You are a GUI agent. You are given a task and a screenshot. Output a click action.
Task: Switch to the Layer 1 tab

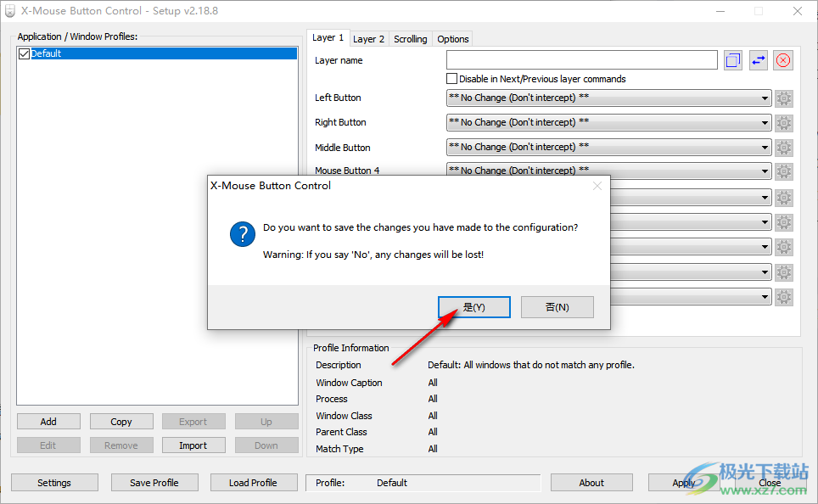pyautogui.click(x=328, y=37)
